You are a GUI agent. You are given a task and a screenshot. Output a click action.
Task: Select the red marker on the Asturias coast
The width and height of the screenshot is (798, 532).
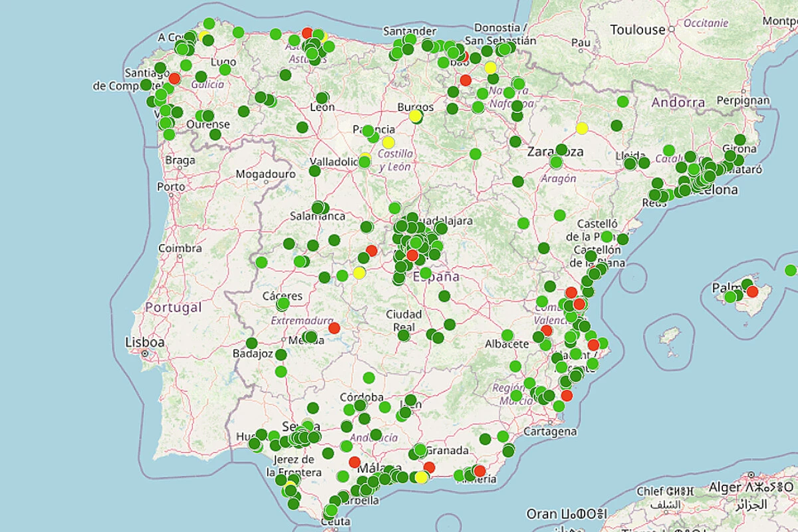[307, 33]
